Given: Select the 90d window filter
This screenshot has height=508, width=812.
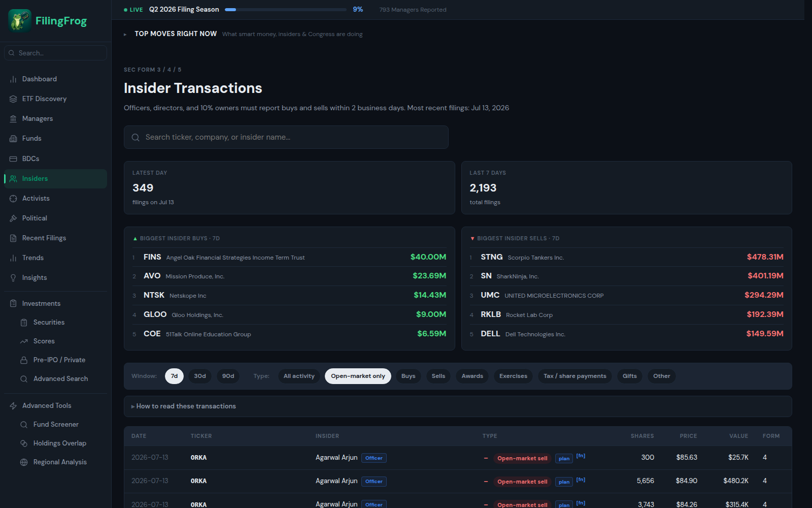Looking at the screenshot, I should 228,376.
